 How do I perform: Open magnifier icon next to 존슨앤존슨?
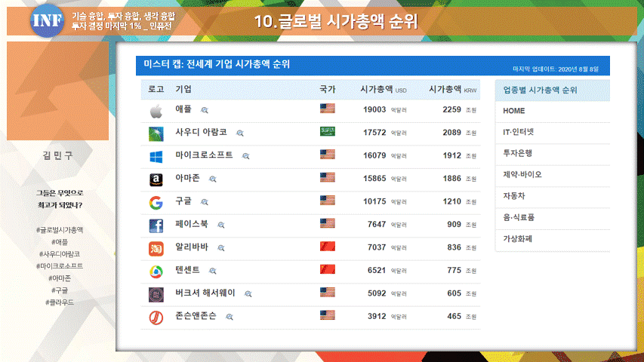[x=230, y=317]
